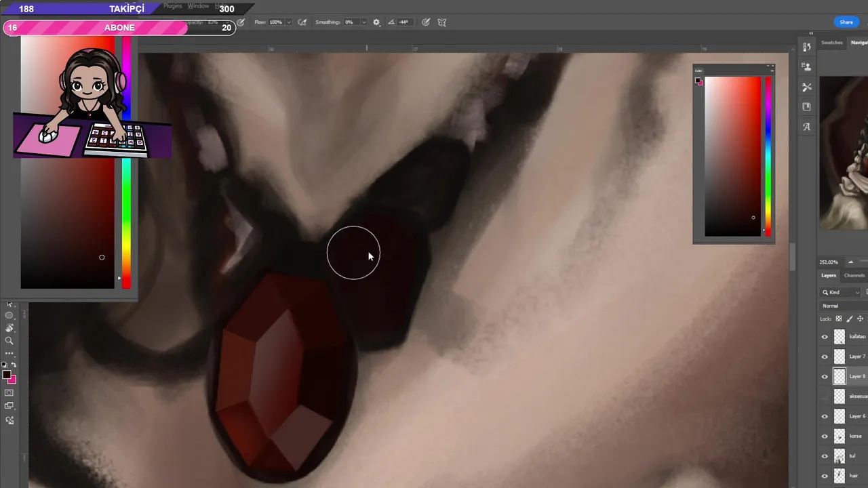This screenshot has width=868, height=488.
Task: Hide the tul layer
Action: tap(825, 456)
